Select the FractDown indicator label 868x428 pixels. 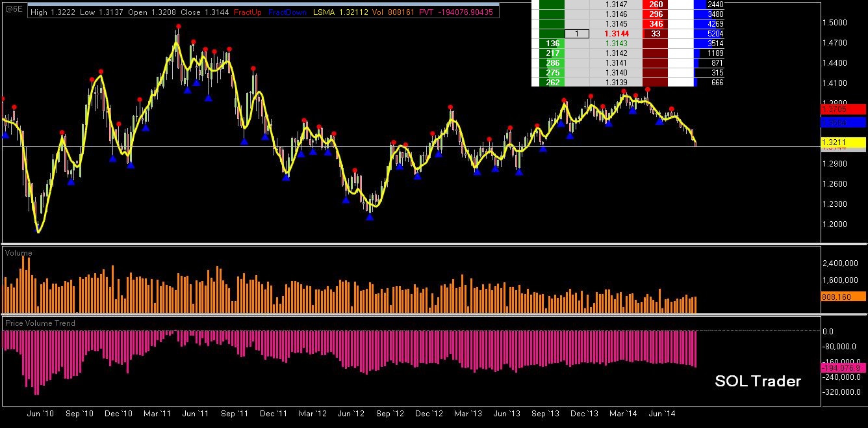(x=287, y=12)
